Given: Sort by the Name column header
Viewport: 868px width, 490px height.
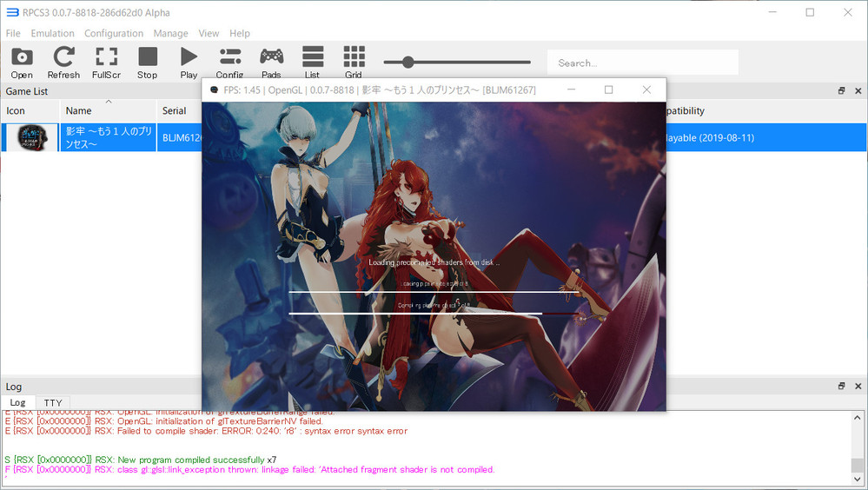Looking at the screenshot, I should 109,110.
